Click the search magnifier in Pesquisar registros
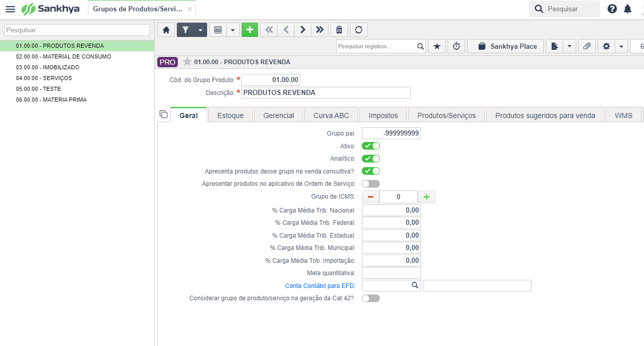644x346 pixels. point(420,46)
